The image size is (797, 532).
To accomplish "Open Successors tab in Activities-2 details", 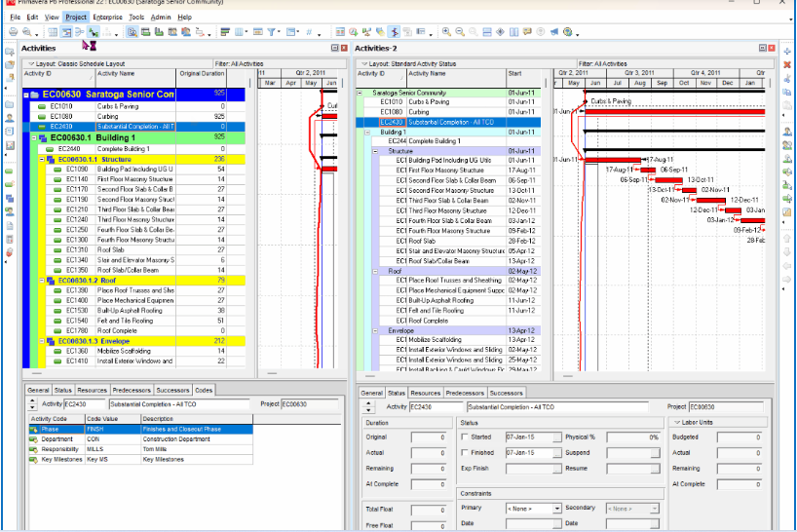I will (x=507, y=394).
